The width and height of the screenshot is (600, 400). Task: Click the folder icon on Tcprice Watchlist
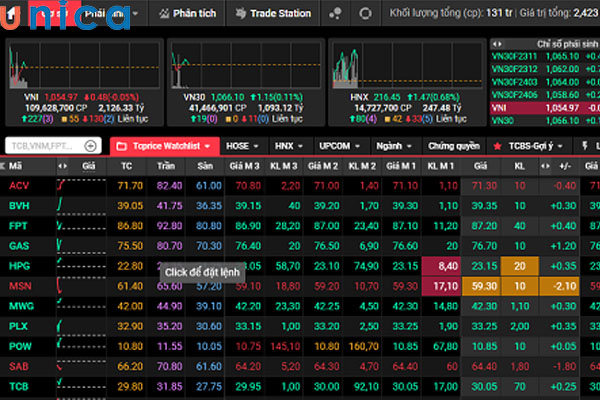pos(123,146)
